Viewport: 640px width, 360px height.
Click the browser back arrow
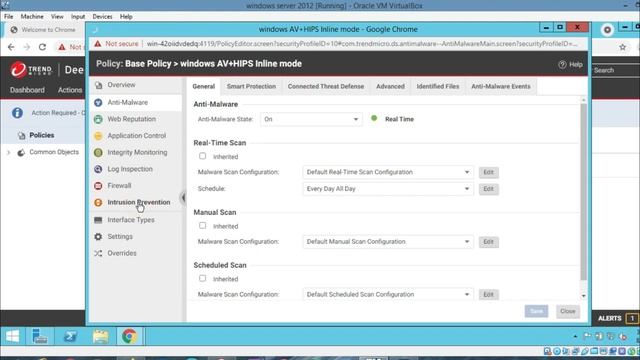point(11,47)
